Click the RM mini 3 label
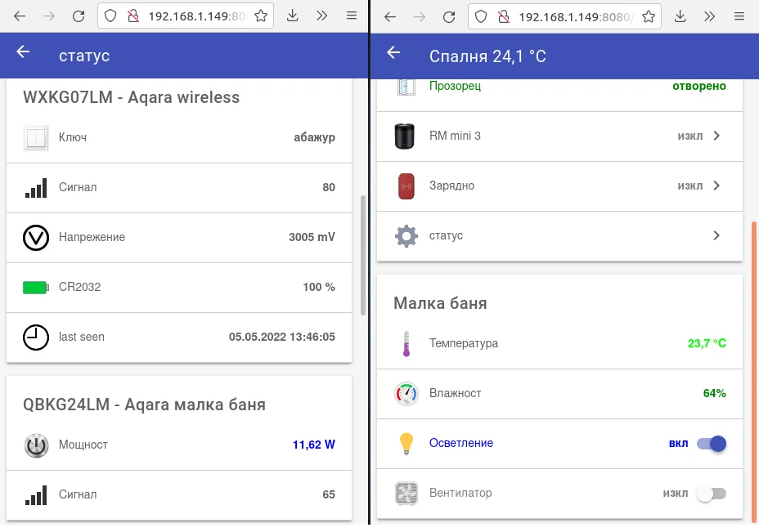This screenshot has height=532, width=759. 455,136
